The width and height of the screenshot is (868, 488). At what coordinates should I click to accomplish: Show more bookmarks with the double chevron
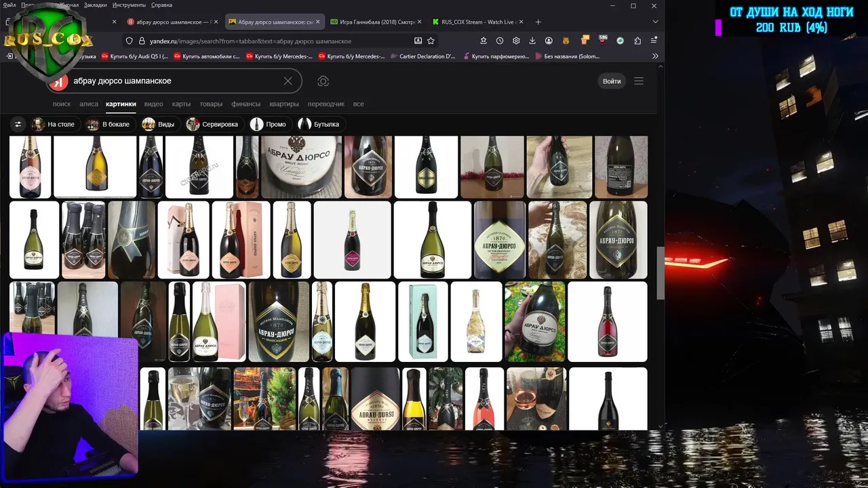coord(655,56)
